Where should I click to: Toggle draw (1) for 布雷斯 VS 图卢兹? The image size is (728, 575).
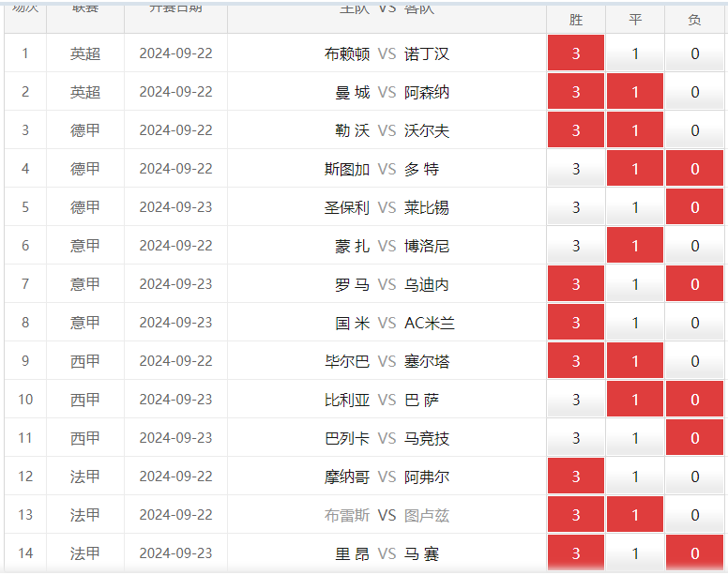tap(635, 515)
